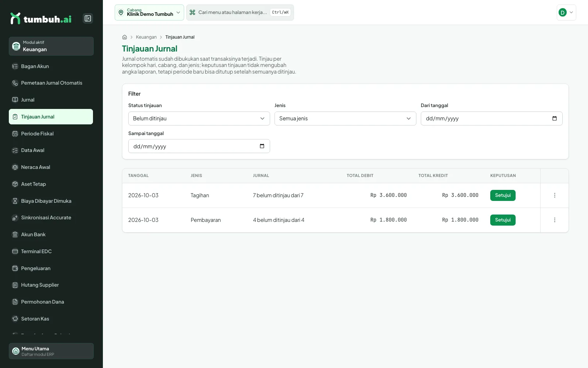Click the Biaya Dibayar Dimuka hourglass icon
The image size is (588, 368).
15,201
